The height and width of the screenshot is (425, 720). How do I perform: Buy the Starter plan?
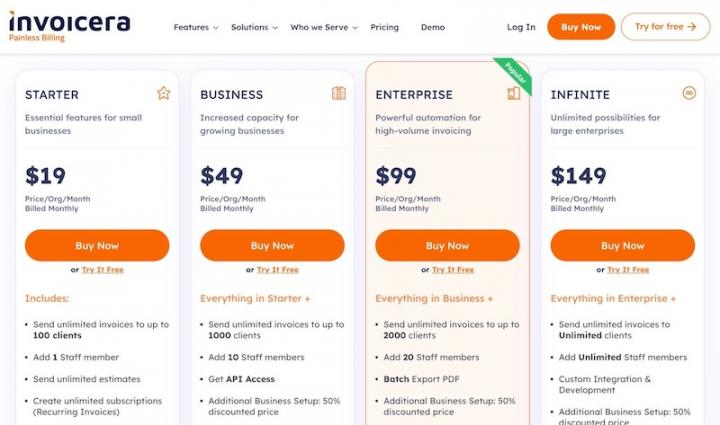(x=97, y=245)
